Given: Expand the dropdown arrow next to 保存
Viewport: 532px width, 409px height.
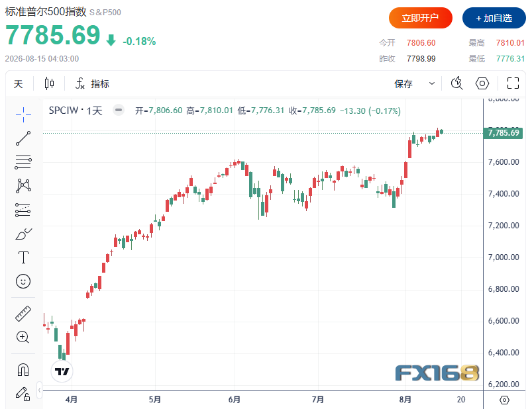Looking at the screenshot, I should click(x=431, y=83).
